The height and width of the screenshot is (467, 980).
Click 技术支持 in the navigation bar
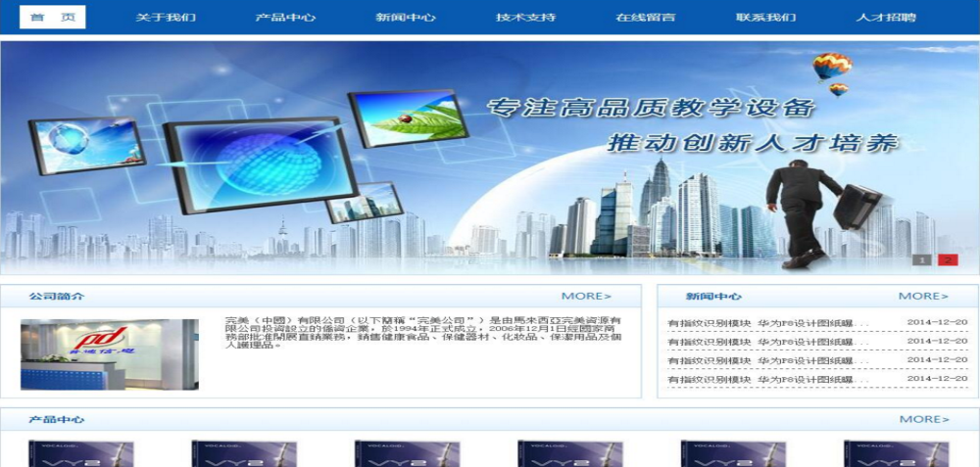525,17
